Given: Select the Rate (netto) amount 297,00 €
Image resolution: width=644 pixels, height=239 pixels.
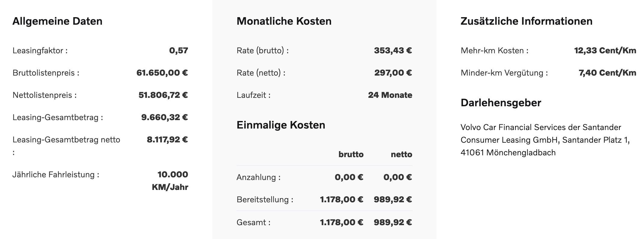Looking at the screenshot, I should click(393, 73).
